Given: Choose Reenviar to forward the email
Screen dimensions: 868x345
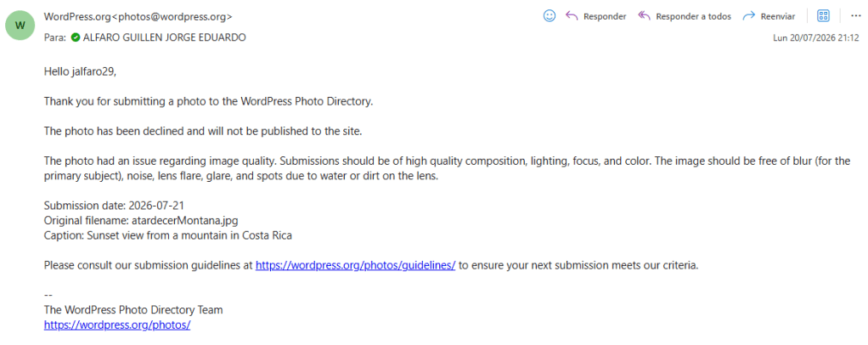Looking at the screenshot, I should tap(778, 17).
